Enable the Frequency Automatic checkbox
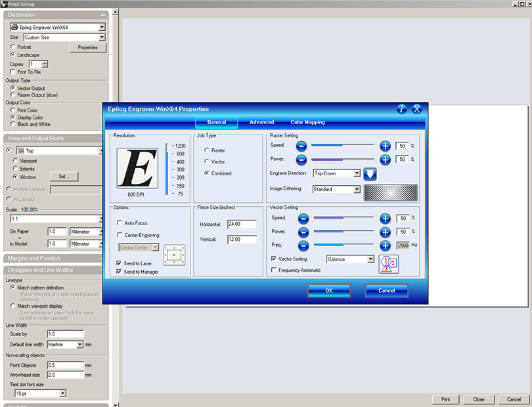 273,270
